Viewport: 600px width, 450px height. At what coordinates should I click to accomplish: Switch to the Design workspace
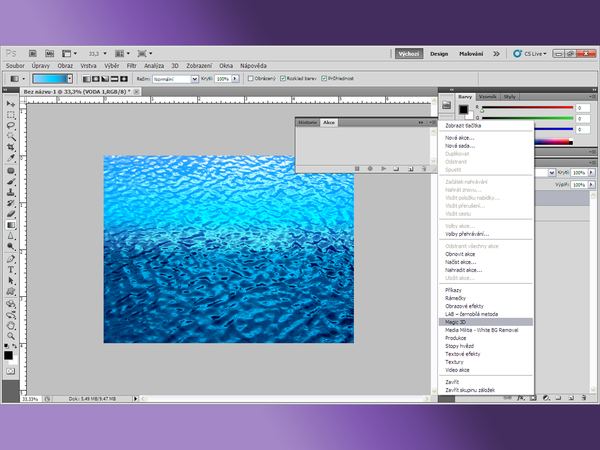(439, 53)
